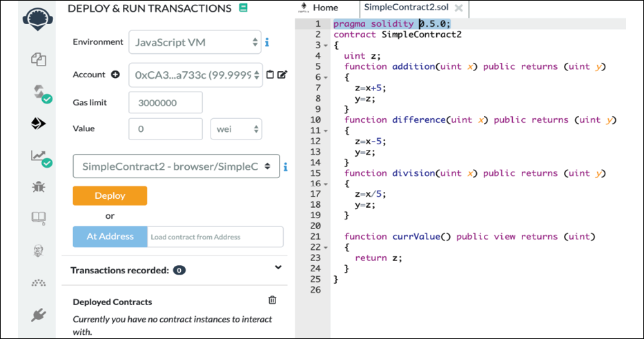Open the File explorers panel icon

click(x=38, y=59)
